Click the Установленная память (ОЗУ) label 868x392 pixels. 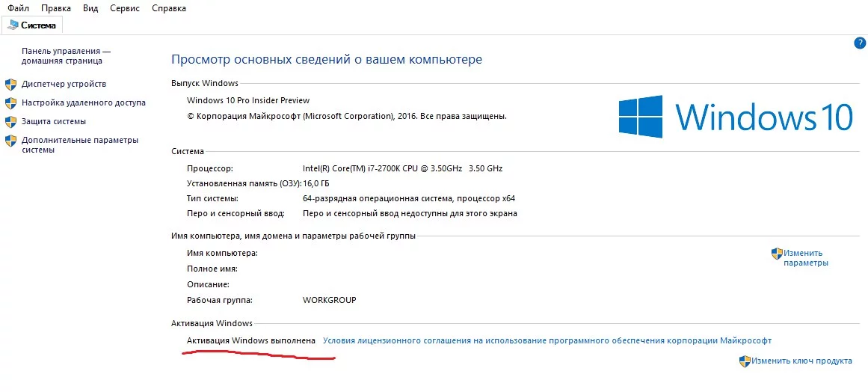244,183
